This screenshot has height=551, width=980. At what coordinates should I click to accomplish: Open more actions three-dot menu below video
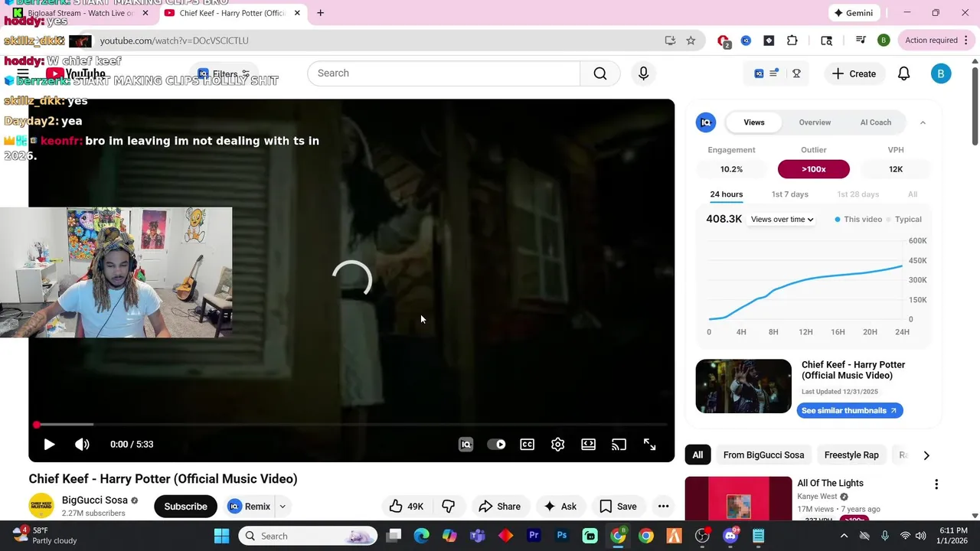[663, 506]
